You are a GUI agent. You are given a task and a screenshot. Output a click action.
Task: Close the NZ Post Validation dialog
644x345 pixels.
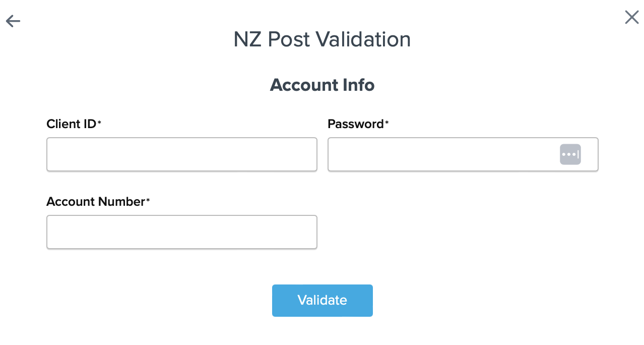[x=631, y=17]
